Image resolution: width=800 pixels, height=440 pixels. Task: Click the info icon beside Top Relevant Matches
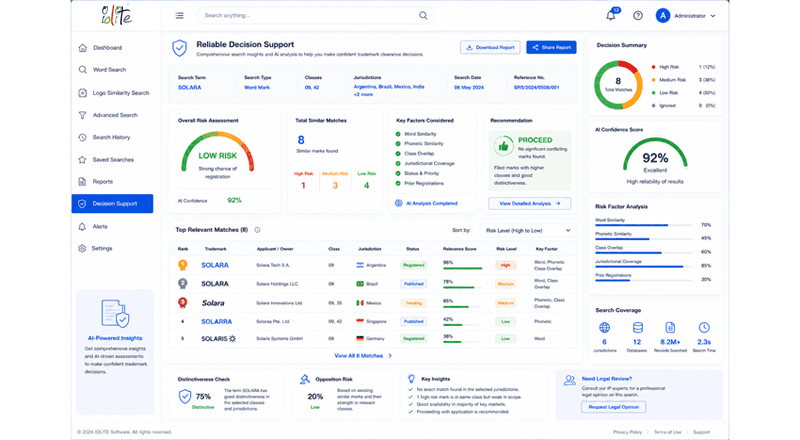click(258, 230)
